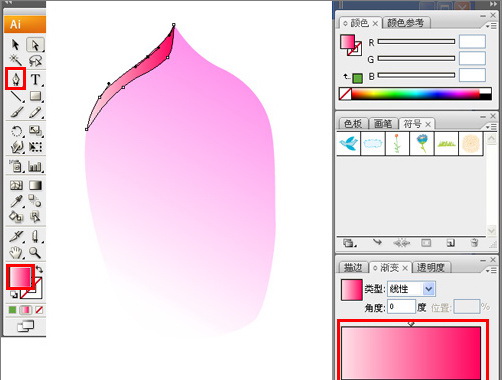Select the Gradient tool in the toolbox
Screen dimensions: 502x380
[x=35, y=185]
